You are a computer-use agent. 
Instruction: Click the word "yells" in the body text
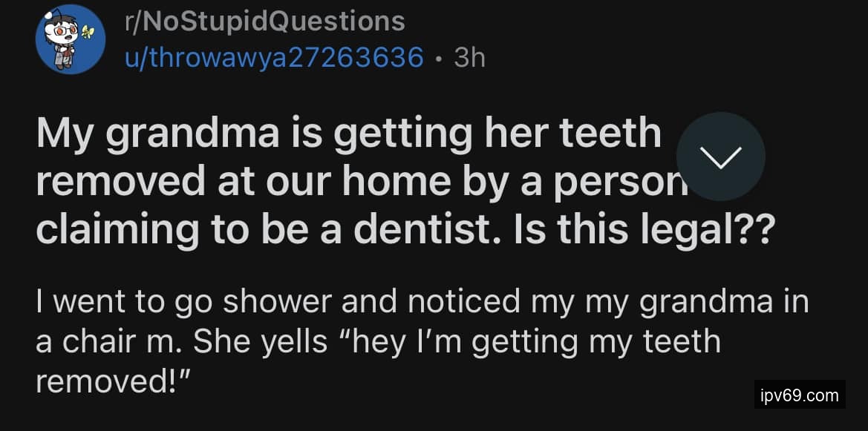point(299,342)
